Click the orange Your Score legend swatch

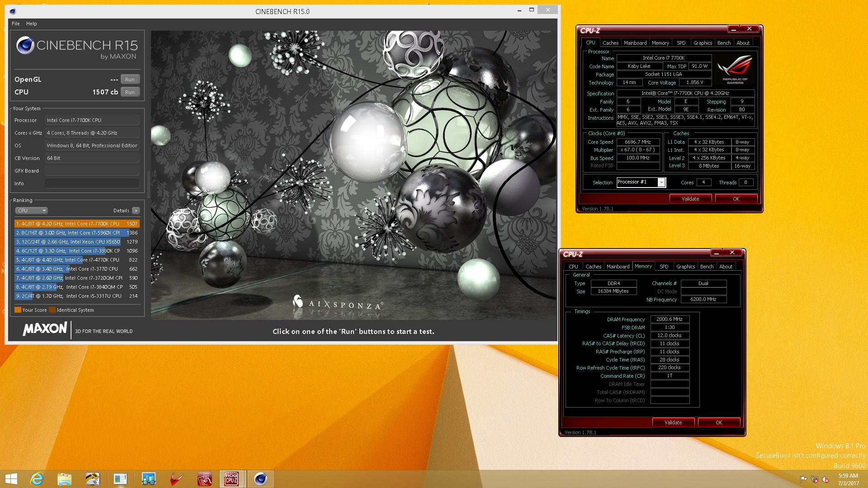18,310
